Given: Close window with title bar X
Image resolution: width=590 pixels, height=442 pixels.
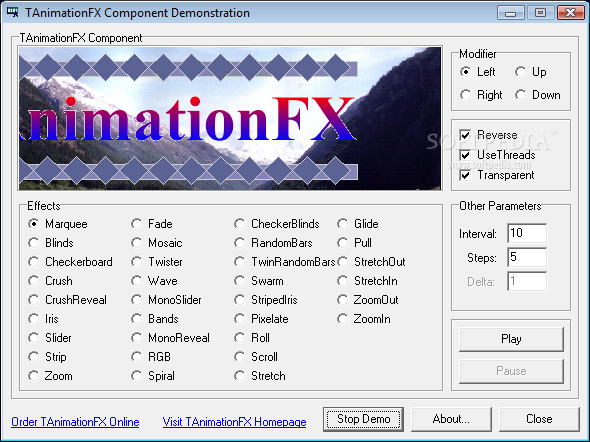Looking at the screenshot, I should pyautogui.click(x=570, y=13).
